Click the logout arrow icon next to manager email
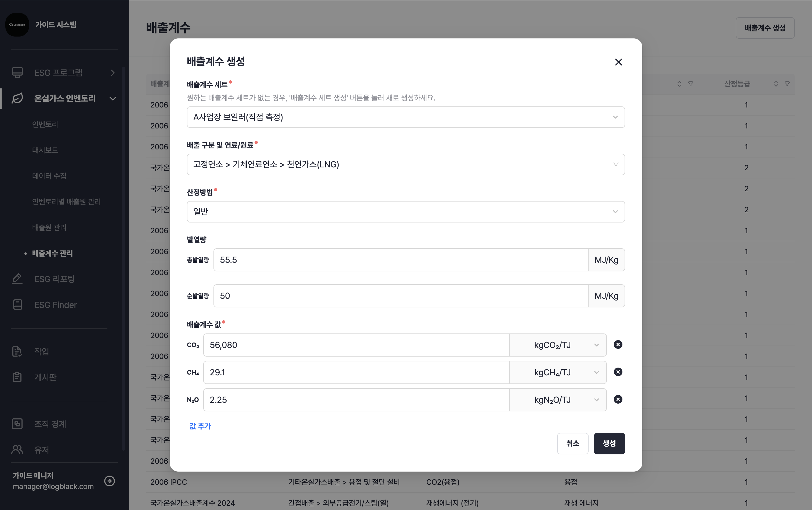The image size is (812, 510). pos(110,481)
